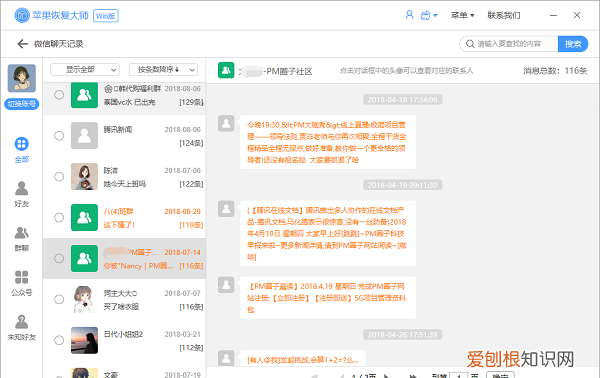This screenshot has height=378, width=600.
Task: Click timestamp 2018-04-19 09:11:30
Action: [x=403, y=185]
